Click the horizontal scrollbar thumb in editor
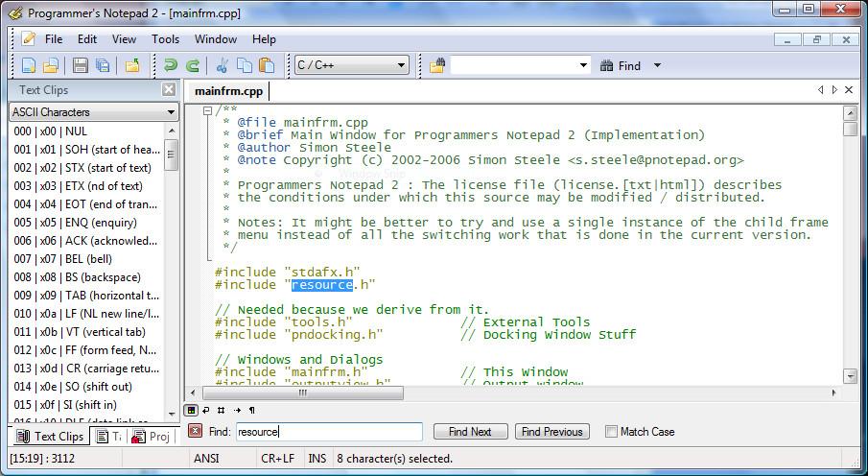868x476 pixels. (303, 393)
